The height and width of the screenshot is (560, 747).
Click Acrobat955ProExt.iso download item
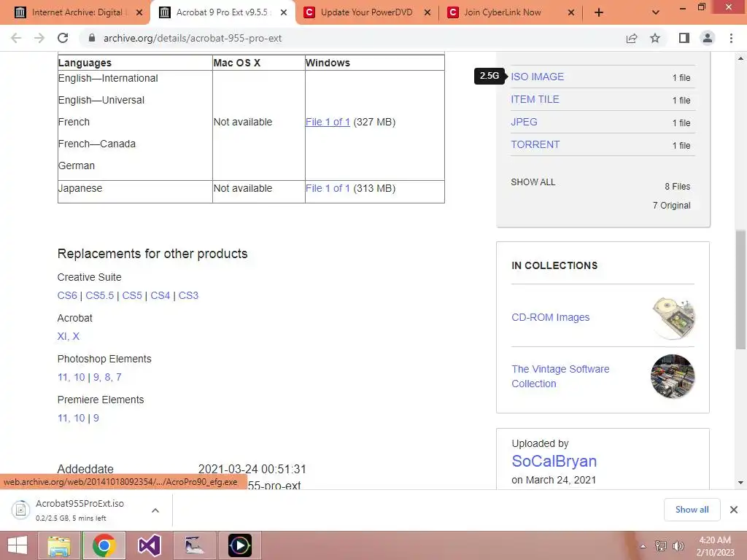coord(79,510)
